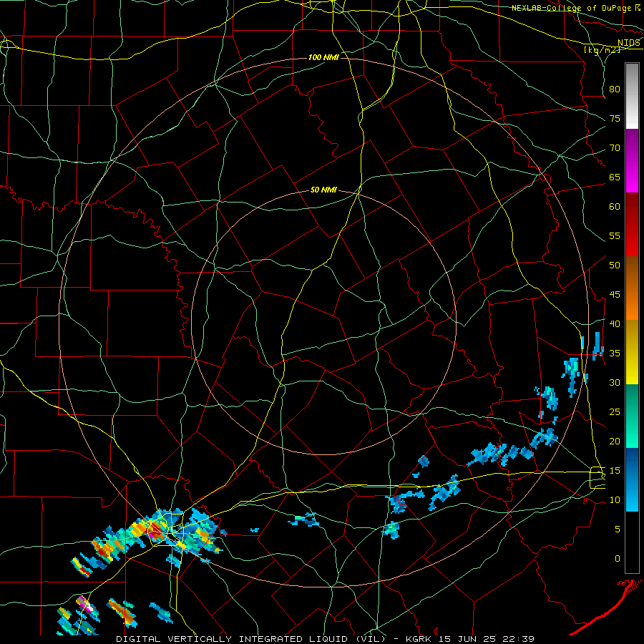The image size is (644, 644).
Task: Click the value 80 on color scale
Action: pyautogui.click(x=615, y=89)
